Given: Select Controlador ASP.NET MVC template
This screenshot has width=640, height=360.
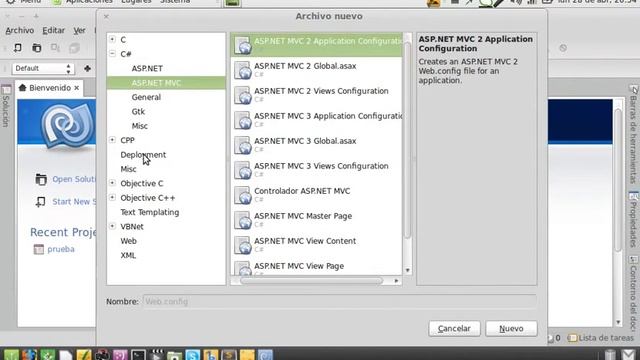Looking at the screenshot, I should [317, 195].
